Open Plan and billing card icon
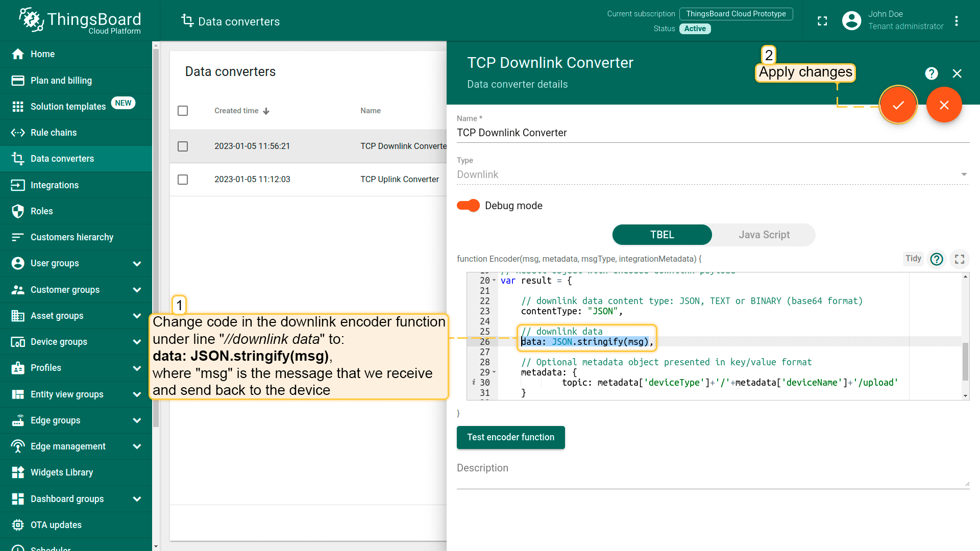The image size is (980, 551). (18, 81)
